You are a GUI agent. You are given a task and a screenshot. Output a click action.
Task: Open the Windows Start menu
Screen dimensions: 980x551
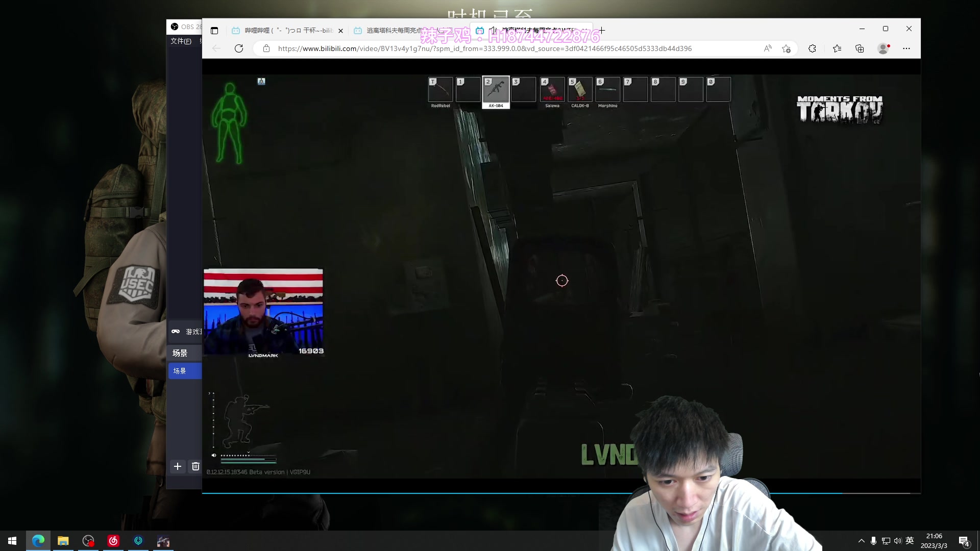[x=12, y=541]
